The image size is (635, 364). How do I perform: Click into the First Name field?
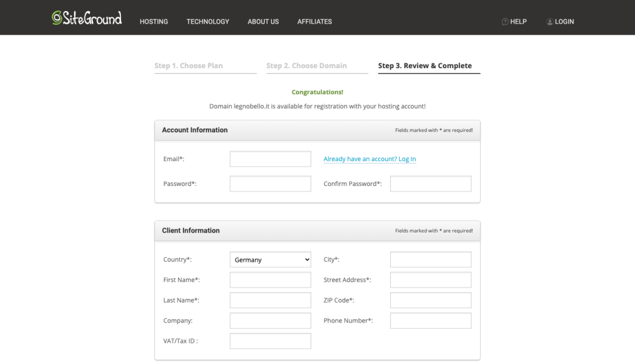270,280
